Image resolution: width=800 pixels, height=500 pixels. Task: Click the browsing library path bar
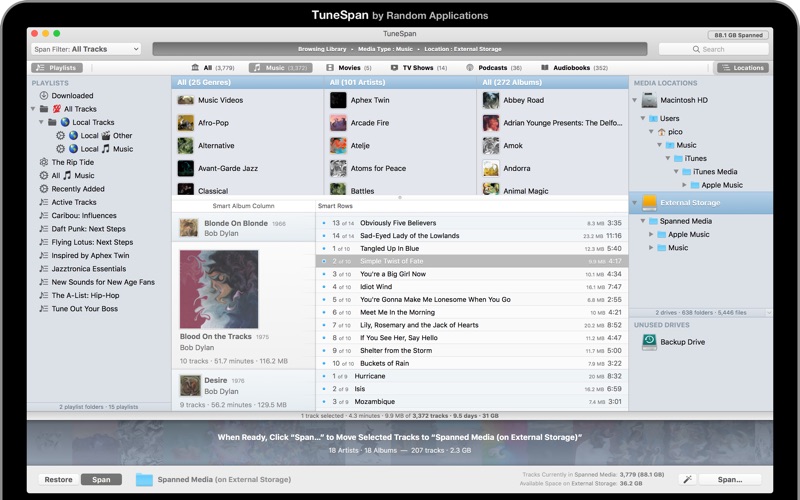point(399,49)
